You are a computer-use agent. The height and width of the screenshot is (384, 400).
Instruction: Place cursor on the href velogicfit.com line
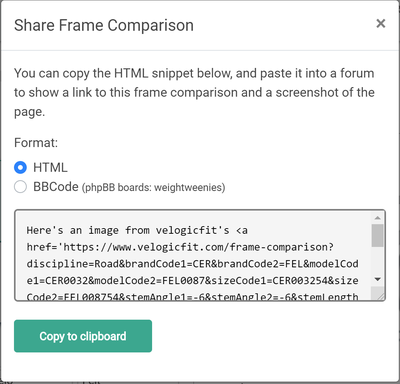pos(180,247)
